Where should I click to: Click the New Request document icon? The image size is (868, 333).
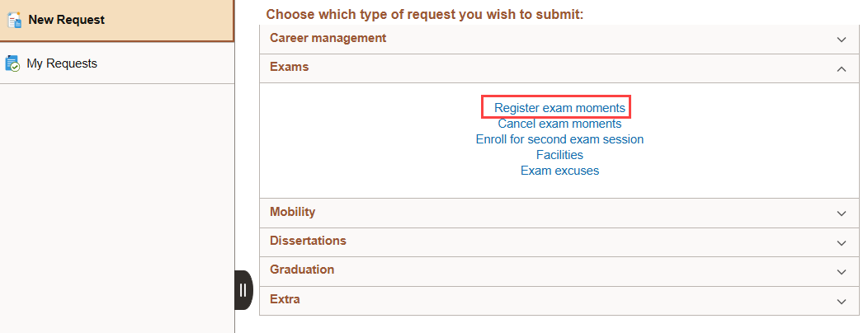[13, 20]
